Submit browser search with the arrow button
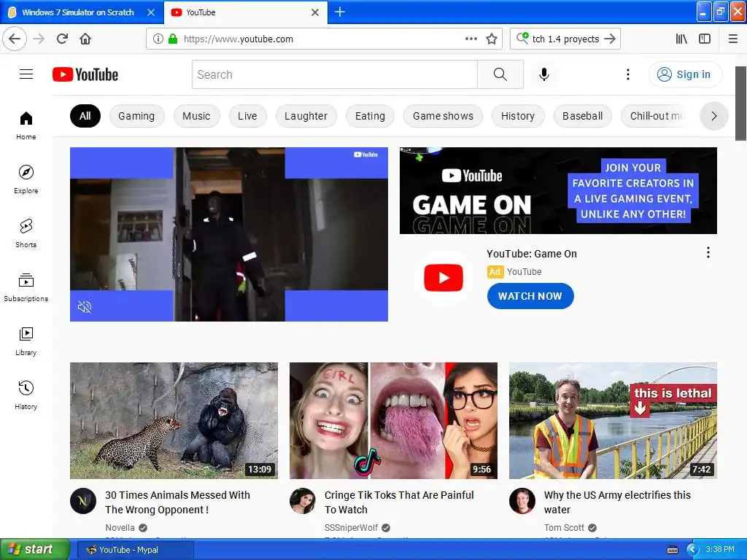This screenshot has height=560, width=747. [610, 39]
